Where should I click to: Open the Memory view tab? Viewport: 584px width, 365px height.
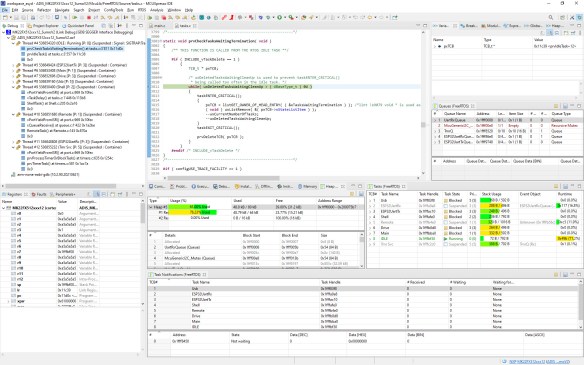point(307,186)
